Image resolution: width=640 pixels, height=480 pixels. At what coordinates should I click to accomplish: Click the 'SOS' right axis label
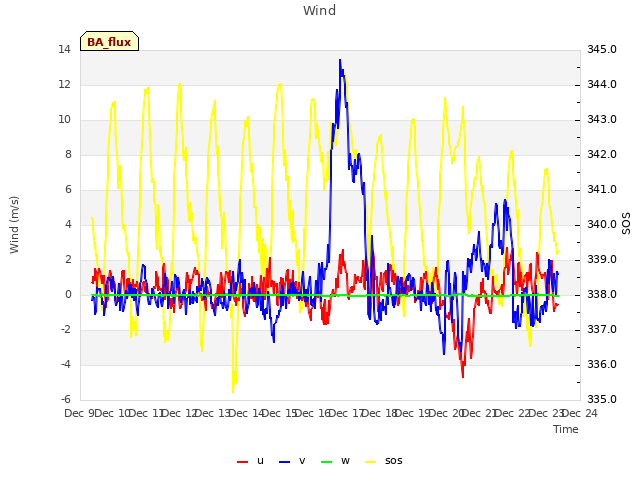click(626, 224)
